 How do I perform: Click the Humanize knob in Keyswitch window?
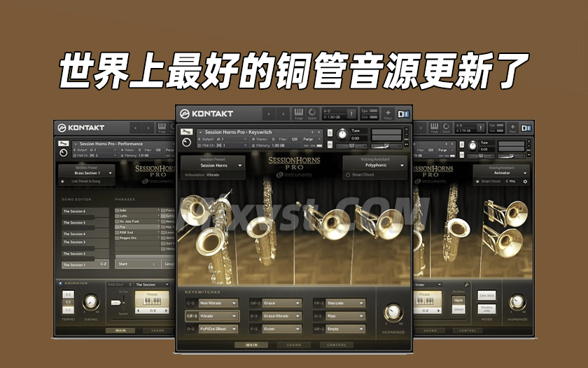click(x=393, y=313)
